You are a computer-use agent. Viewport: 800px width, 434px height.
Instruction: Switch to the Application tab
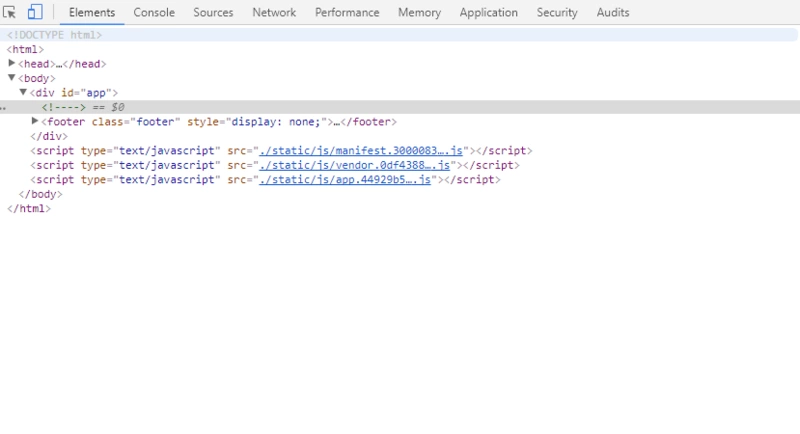[490, 13]
